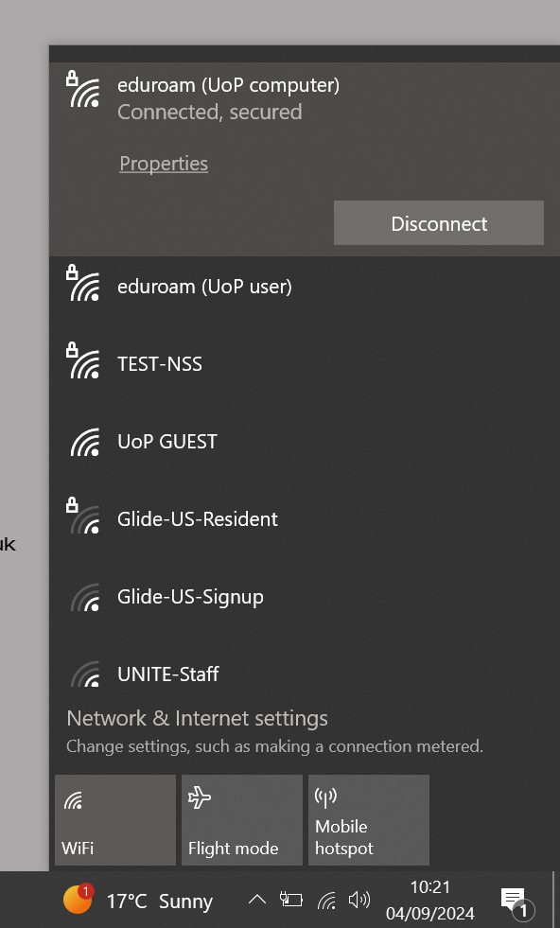Click the Disconnect button

(x=438, y=223)
